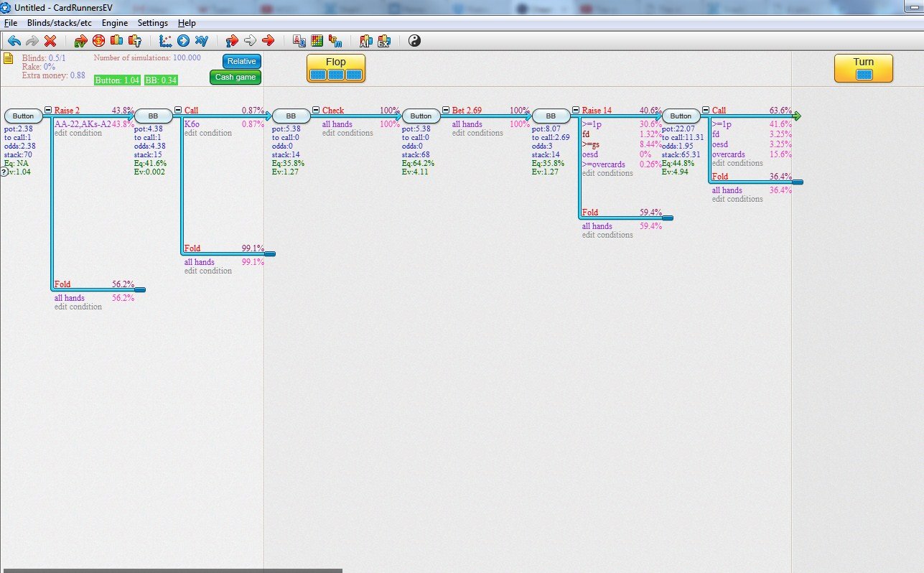Click the Raise 2 action label

click(67, 111)
